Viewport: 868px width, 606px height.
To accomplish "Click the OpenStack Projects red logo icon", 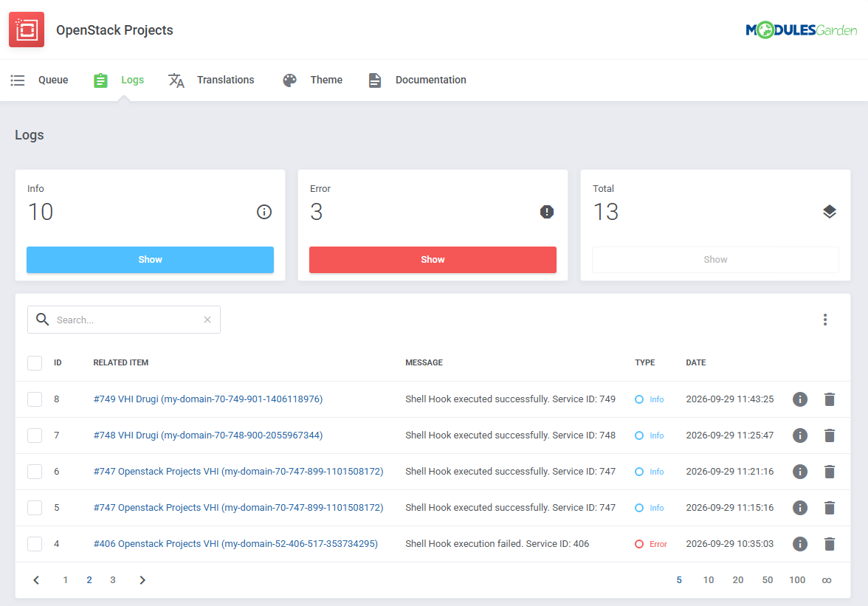I will coord(27,30).
